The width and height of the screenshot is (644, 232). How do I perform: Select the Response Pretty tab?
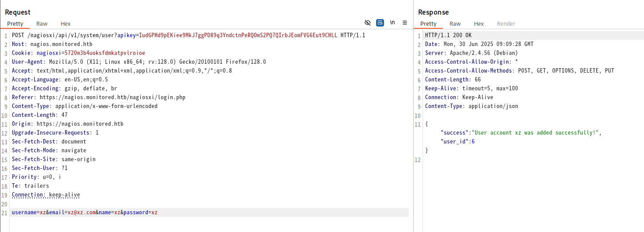coord(428,23)
